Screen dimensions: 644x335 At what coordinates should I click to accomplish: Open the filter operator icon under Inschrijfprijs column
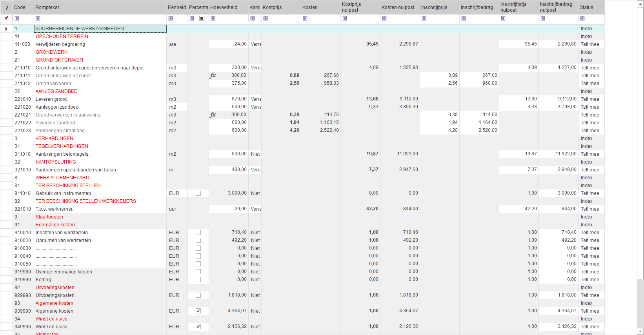(424, 18)
